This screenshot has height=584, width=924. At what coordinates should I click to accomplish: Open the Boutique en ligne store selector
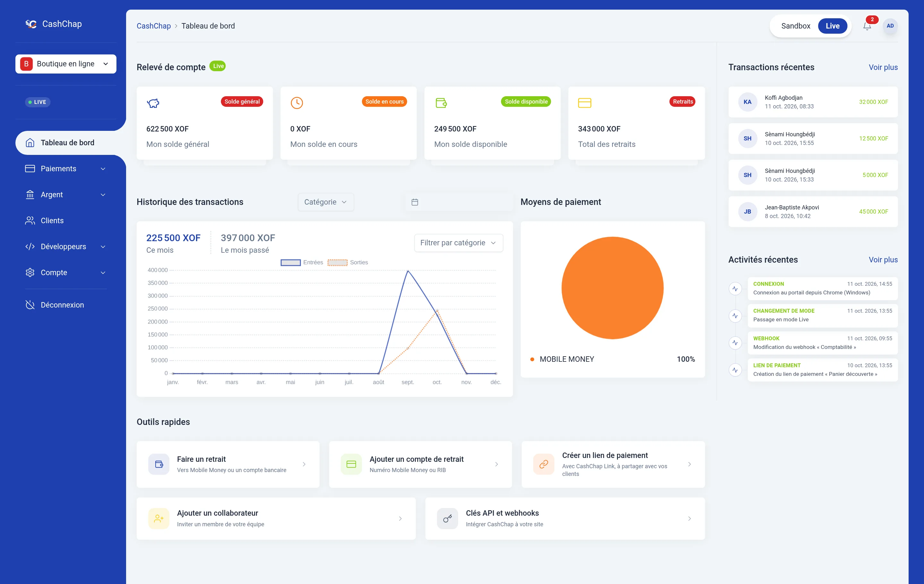coord(66,64)
